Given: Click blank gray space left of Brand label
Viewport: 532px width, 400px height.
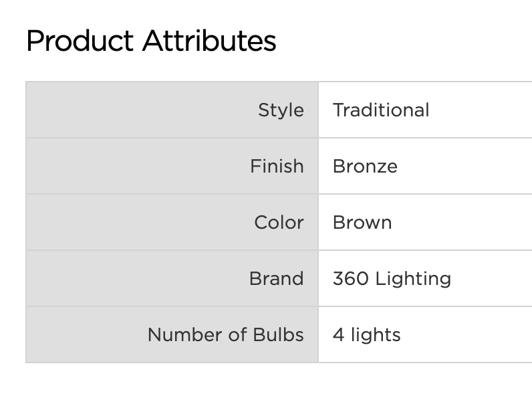Looking at the screenshot, I should 134,278.
